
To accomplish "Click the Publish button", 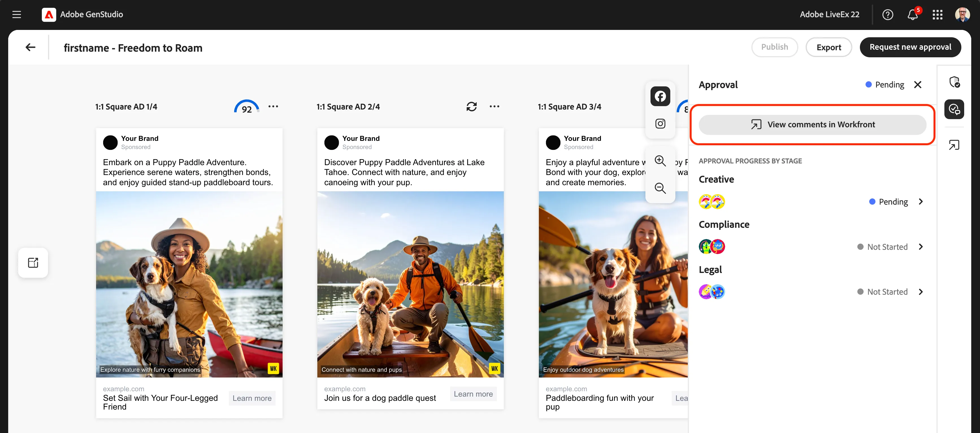I will coord(775,47).
